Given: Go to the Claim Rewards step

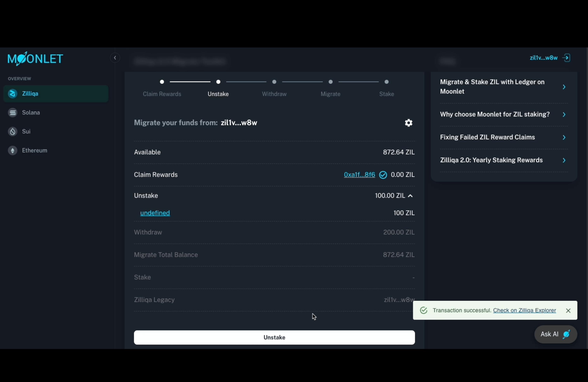Looking at the screenshot, I should pos(162,94).
